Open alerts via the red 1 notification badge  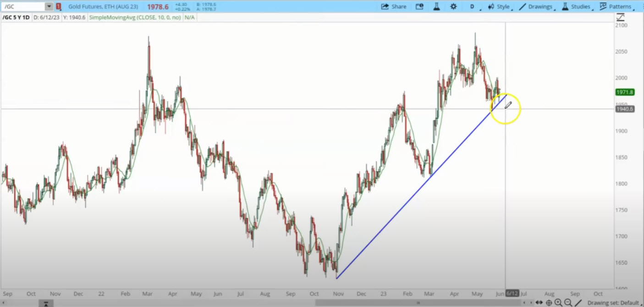tap(59, 6)
